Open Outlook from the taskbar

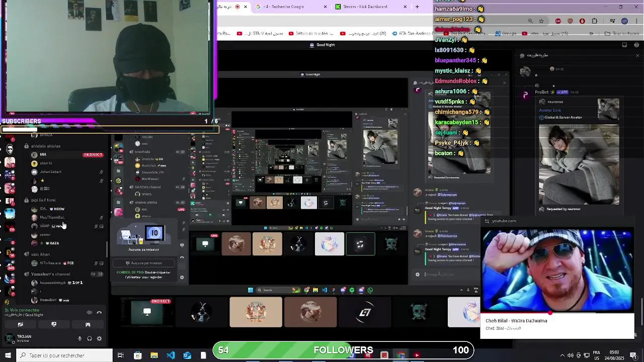187,355
